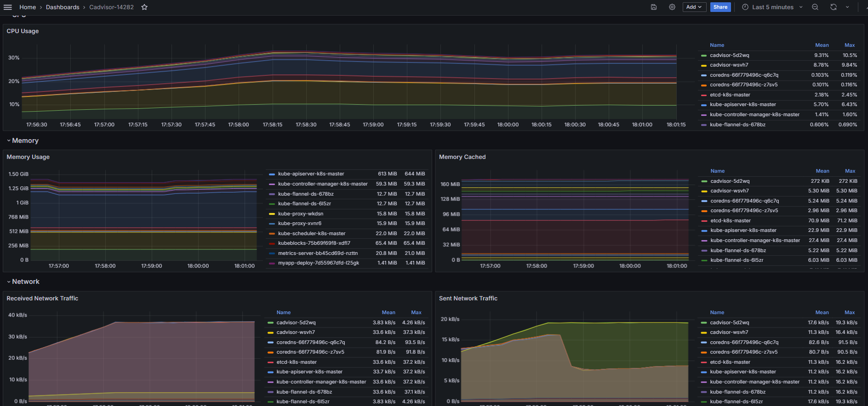The image size is (868, 406).
Task: Click the 17:58:15 tick on CPU chart
Action: coord(273,125)
